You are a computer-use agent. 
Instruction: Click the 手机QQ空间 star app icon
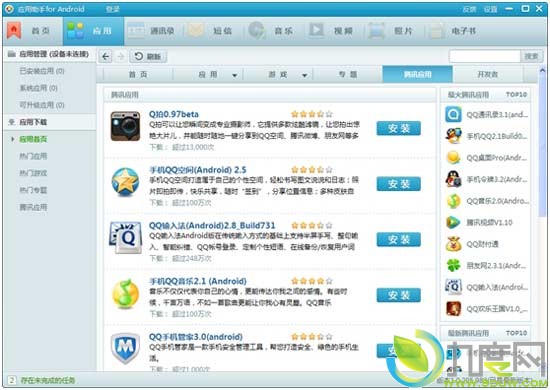tap(125, 182)
